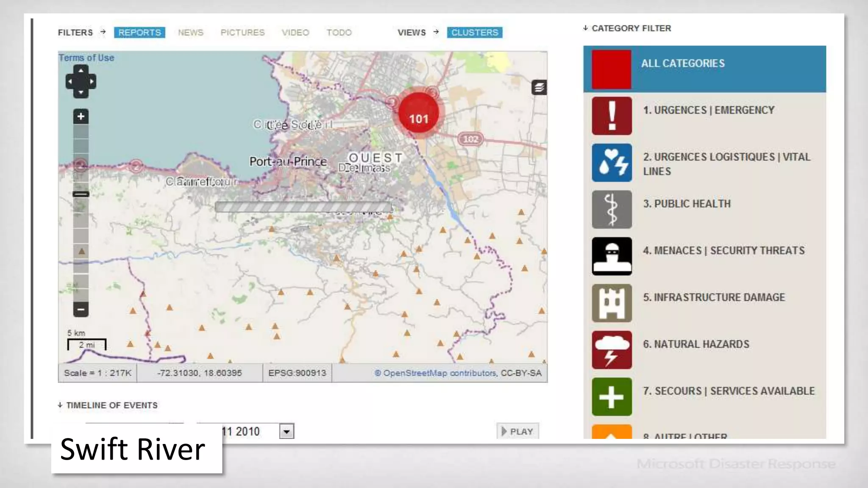Image resolution: width=868 pixels, height=488 pixels.
Task: Select the Vital Lines logistics icon
Action: [x=612, y=163]
